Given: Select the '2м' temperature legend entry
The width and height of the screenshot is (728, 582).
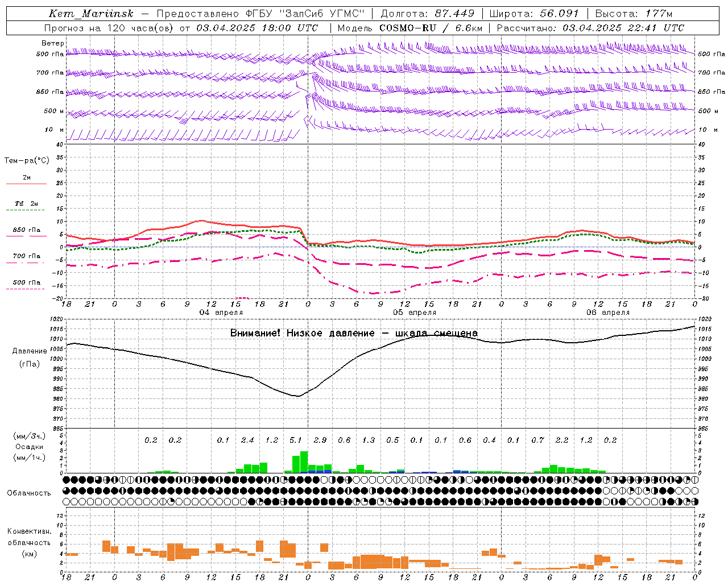Looking at the screenshot, I should [27, 178].
